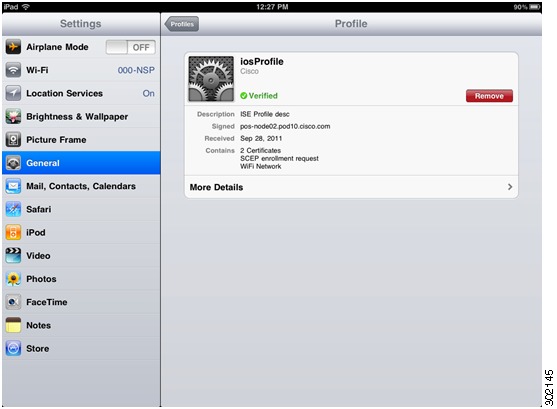Open the More Details row
Image resolution: width=557 pixels, height=409 pixels.
(351, 187)
